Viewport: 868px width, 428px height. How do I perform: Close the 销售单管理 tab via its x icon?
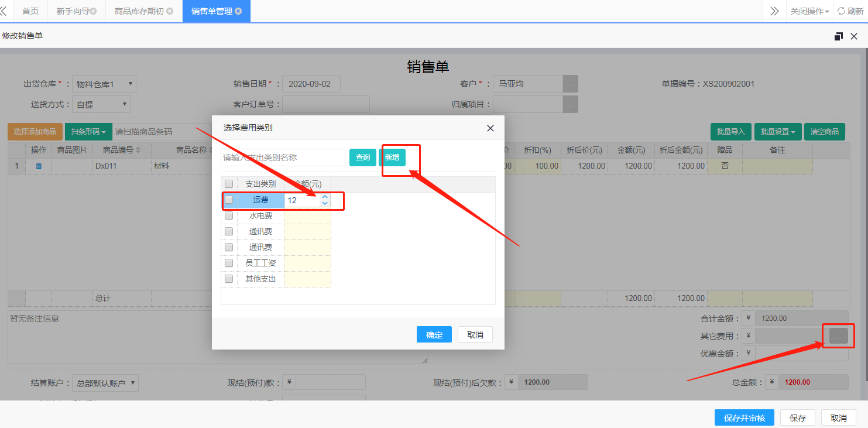(x=238, y=11)
